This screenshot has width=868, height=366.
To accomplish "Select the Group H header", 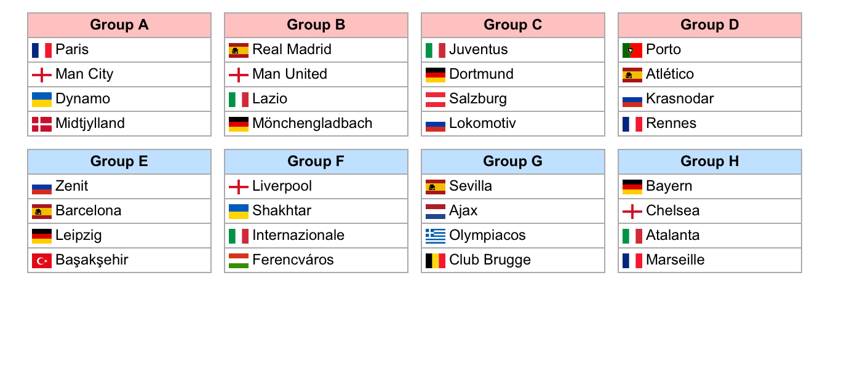I will pyautogui.click(x=710, y=162).
